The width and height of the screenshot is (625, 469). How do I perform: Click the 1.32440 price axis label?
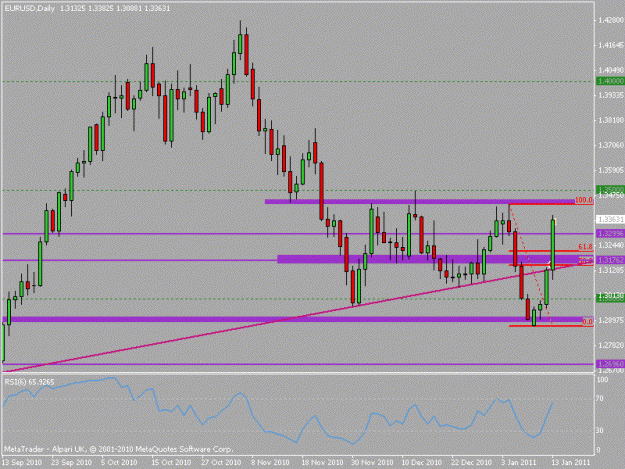611,245
